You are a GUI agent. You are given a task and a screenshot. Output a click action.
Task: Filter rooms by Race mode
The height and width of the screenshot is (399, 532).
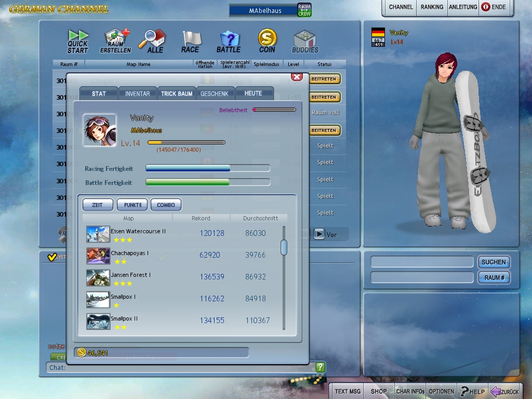click(x=191, y=41)
